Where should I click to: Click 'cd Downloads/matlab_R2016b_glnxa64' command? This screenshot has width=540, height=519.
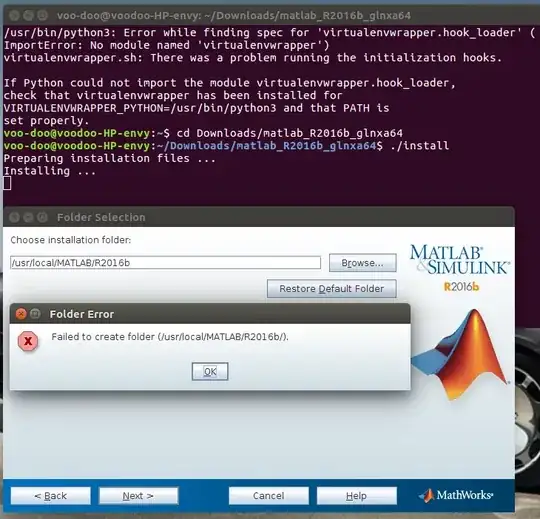(x=289, y=133)
